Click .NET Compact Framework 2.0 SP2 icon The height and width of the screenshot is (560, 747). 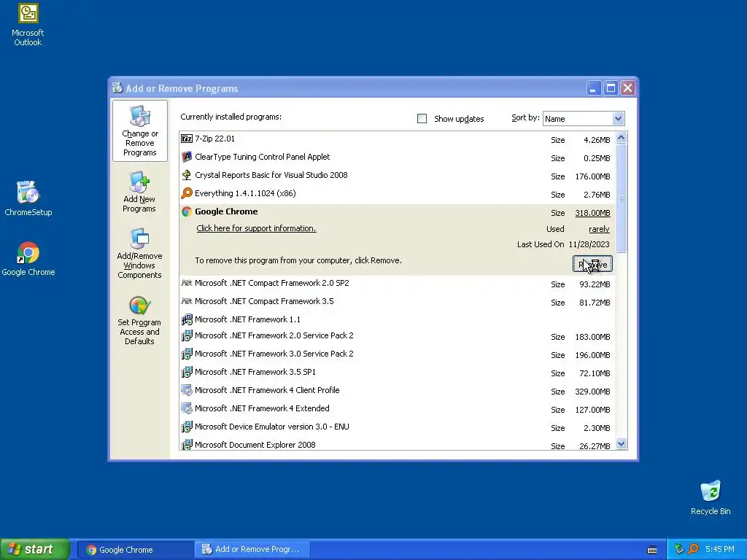pos(187,283)
